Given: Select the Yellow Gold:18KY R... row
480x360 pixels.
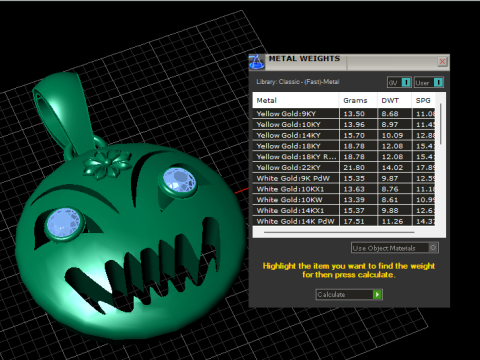Looking at the screenshot, I should pyautogui.click(x=344, y=157).
